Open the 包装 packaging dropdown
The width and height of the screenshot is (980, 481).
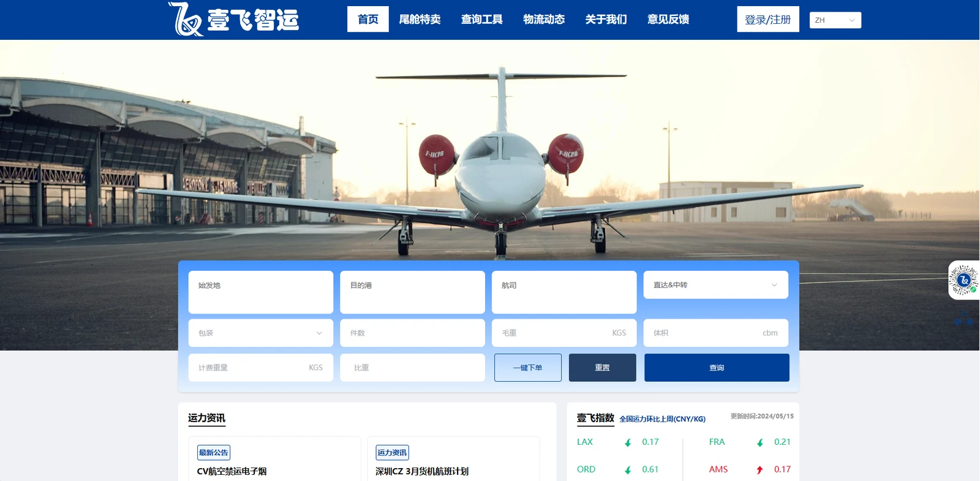261,333
